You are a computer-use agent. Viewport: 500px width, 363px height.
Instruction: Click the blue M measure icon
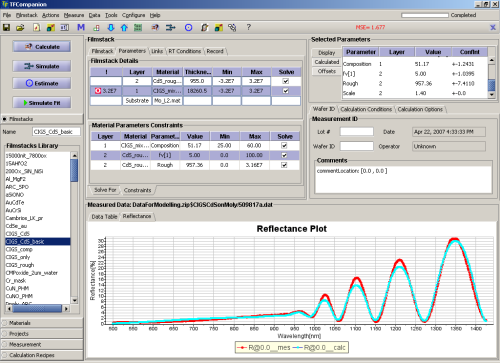81,27
